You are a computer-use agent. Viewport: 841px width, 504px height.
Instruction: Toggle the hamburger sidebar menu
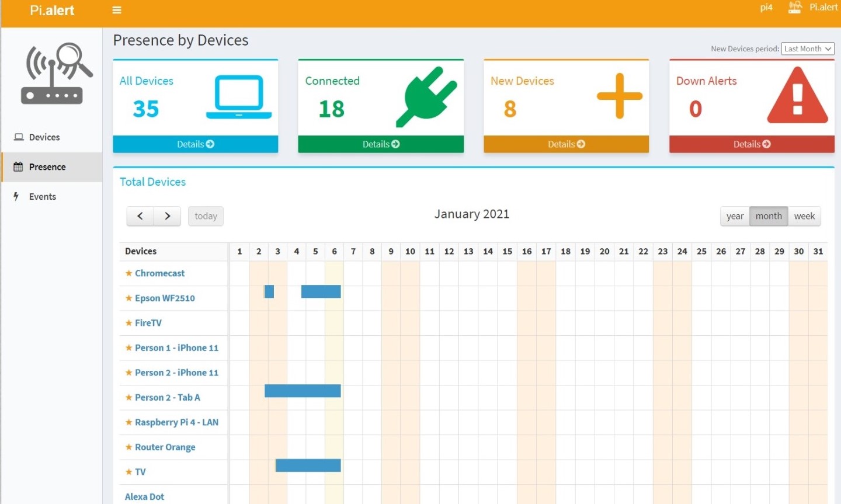[x=117, y=10]
